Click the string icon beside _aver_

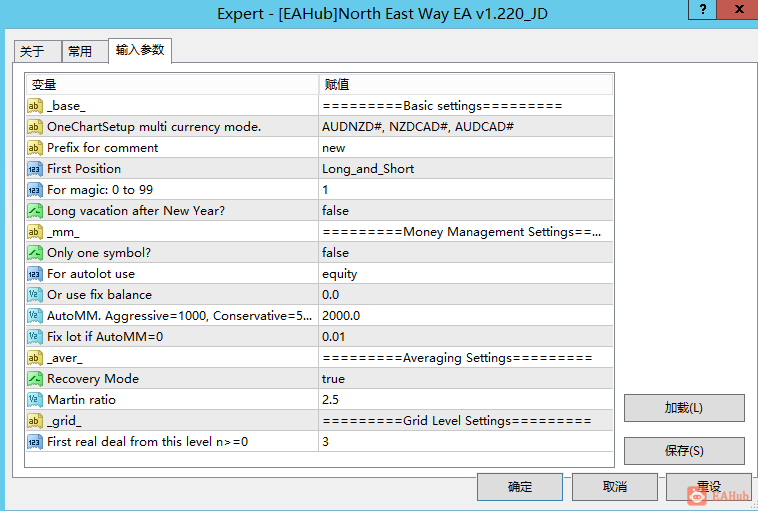(x=35, y=358)
